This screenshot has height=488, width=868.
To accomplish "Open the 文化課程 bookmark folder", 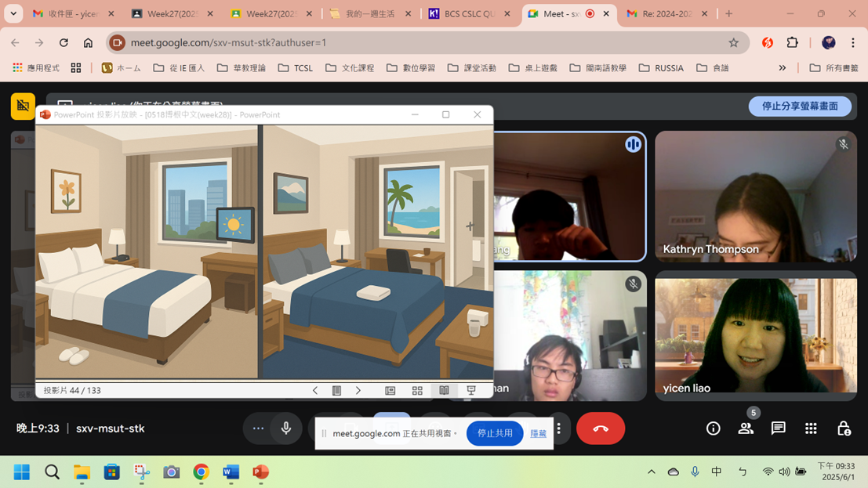I will coord(350,68).
